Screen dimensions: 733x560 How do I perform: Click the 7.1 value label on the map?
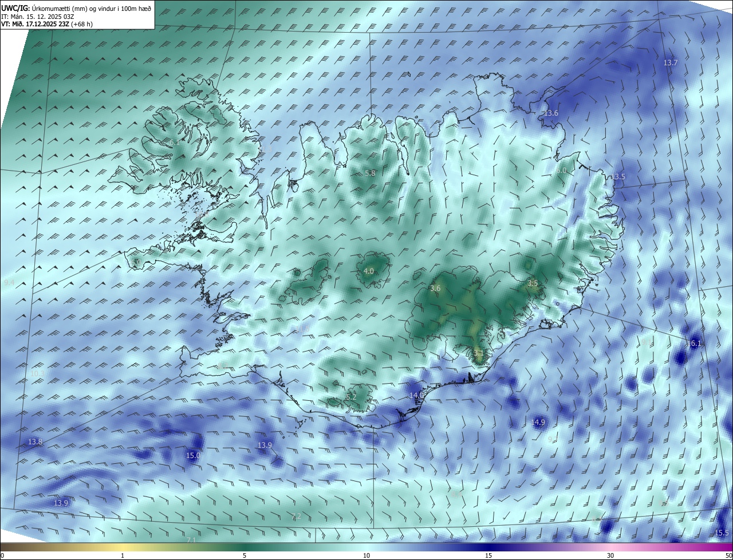(x=191, y=540)
